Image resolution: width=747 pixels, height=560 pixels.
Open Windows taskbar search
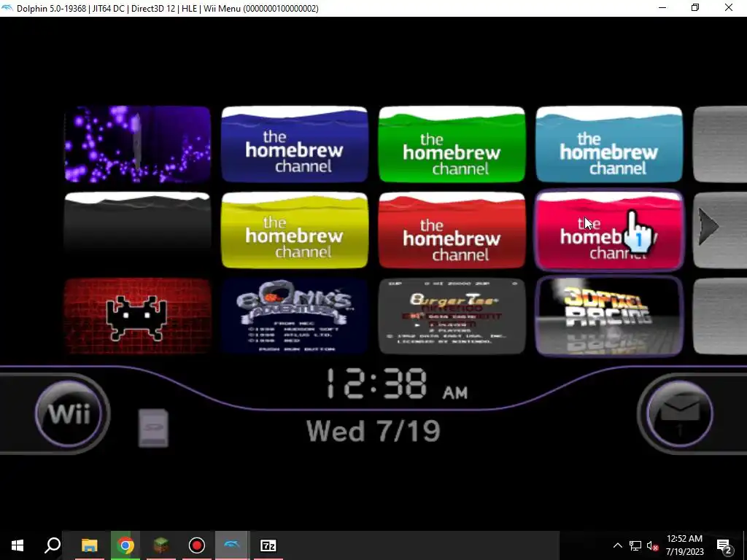point(53,545)
